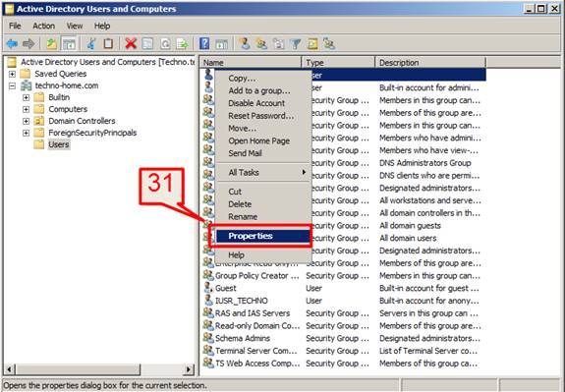Select the Builtin tree item
Viewport: 565px width, 392px height.
pyautogui.click(x=59, y=97)
